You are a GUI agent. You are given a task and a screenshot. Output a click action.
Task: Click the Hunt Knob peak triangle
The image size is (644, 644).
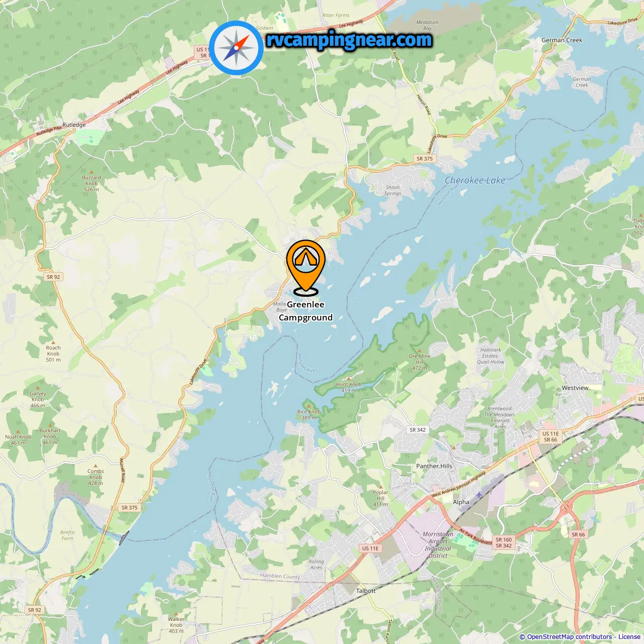tap(349, 379)
